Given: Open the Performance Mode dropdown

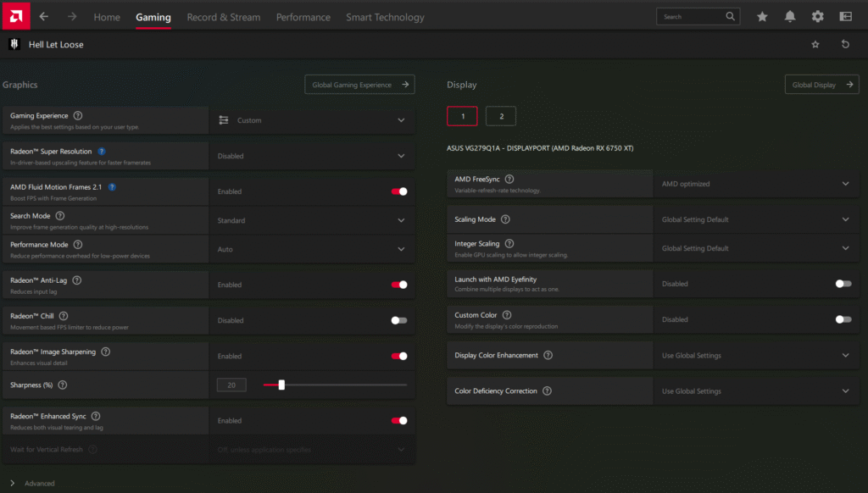Looking at the screenshot, I should (312, 249).
